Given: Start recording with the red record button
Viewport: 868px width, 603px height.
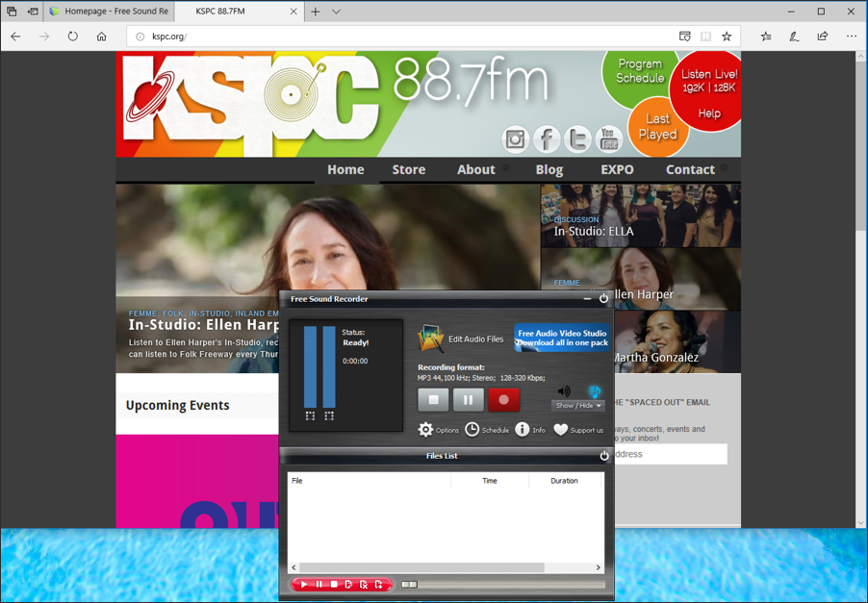Looking at the screenshot, I should coord(503,400).
